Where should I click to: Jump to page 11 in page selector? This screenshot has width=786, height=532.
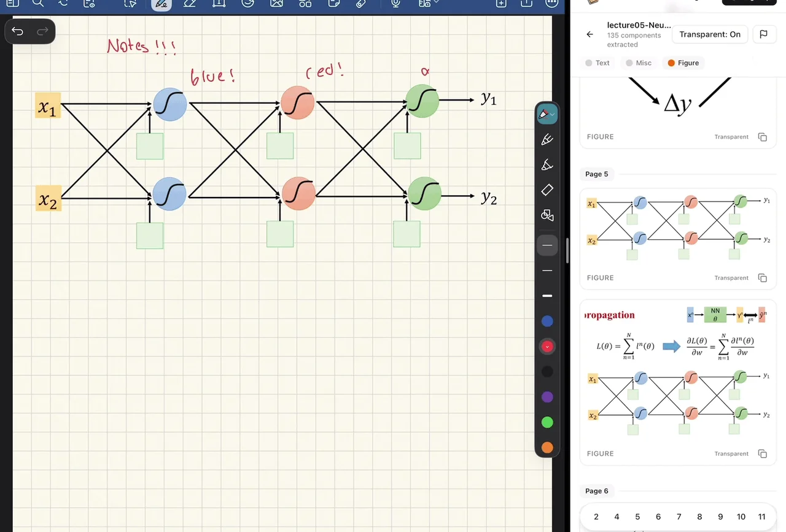762,517
